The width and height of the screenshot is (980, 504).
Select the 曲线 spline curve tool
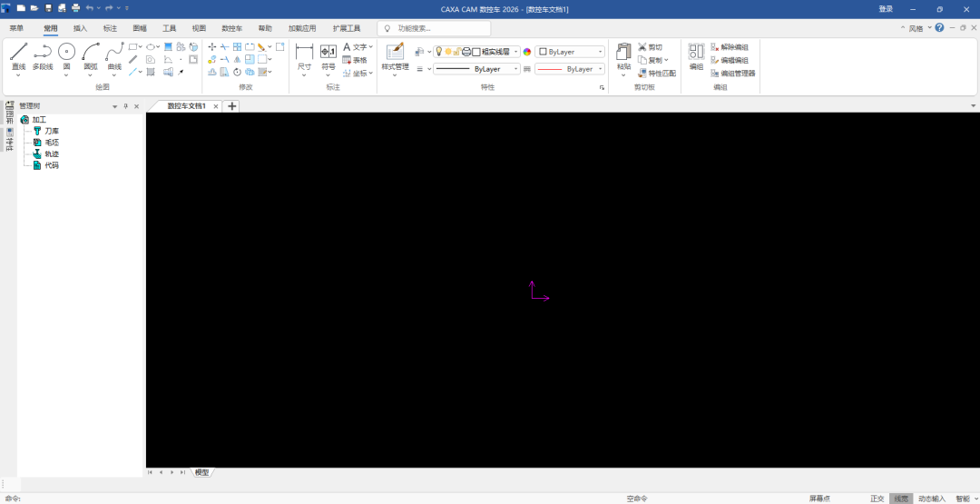tap(114, 56)
